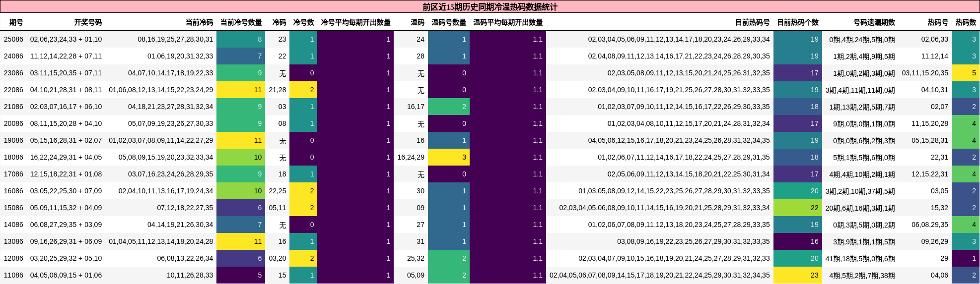Viewport: 980px width, 284px height.
Task: Click the '当前冷码' column header
Action: 199,22
